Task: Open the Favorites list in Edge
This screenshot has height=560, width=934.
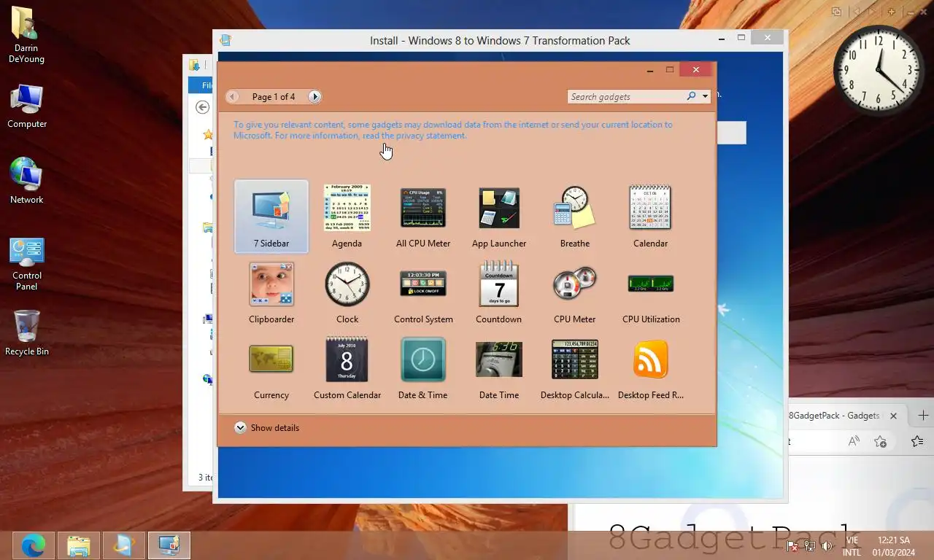Action: tap(918, 441)
